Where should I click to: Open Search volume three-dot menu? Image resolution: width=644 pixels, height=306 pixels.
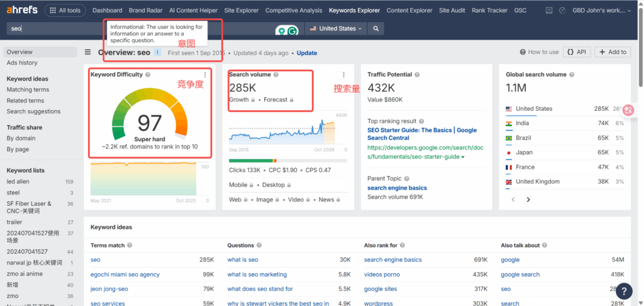point(343,75)
